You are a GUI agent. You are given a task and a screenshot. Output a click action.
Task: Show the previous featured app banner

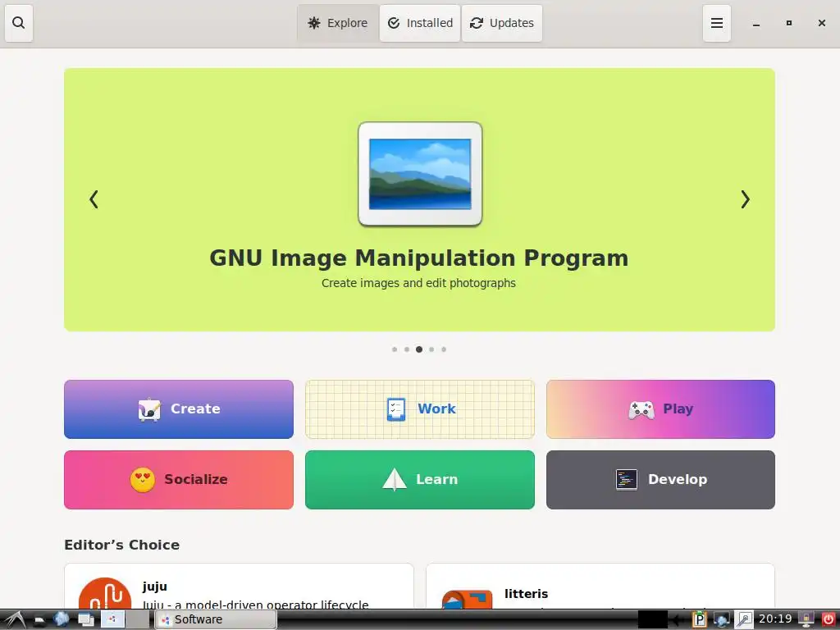[x=94, y=199]
